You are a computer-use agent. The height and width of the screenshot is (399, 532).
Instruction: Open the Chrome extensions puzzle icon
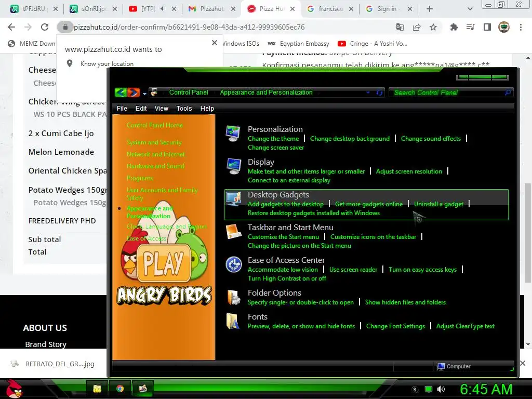454,27
